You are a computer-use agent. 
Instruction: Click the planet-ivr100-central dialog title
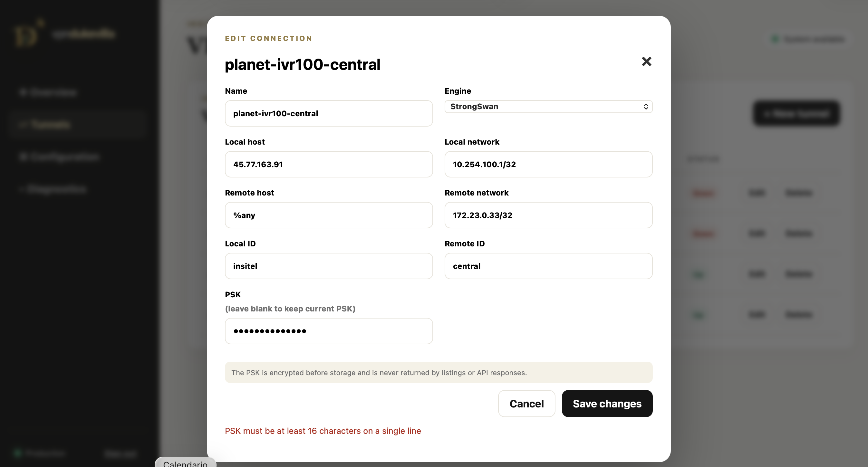[x=302, y=64]
